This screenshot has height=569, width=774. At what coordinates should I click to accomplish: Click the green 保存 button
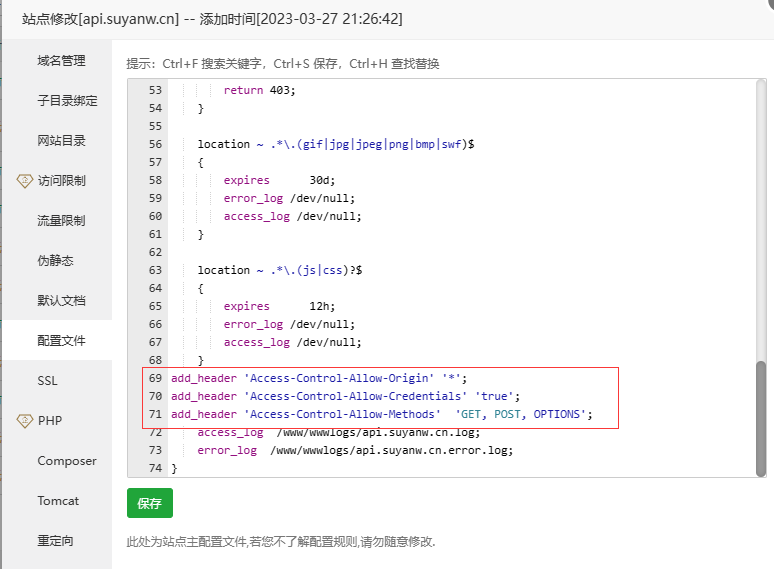coord(150,503)
